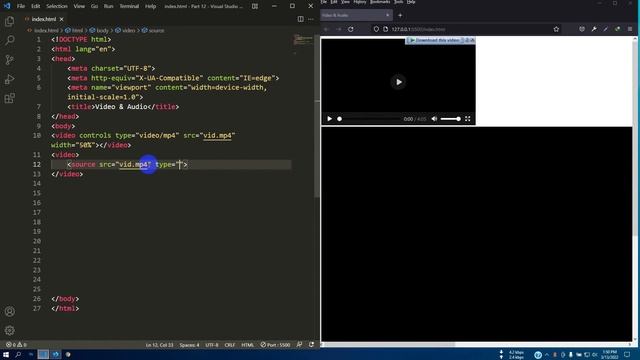Select the index.html editor tab
The image size is (640, 360).
point(44,19)
